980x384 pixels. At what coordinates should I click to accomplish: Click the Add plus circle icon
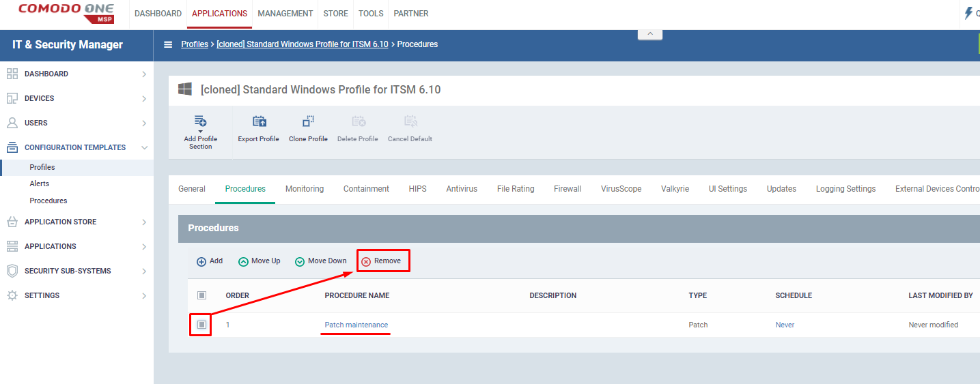[201, 261]
